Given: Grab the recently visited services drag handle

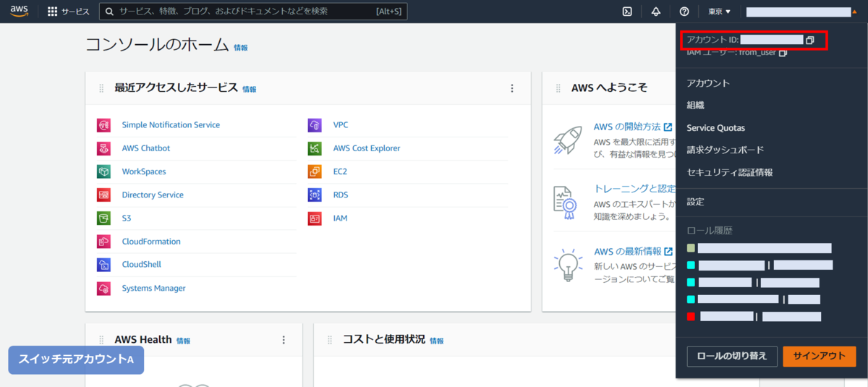Looking at the screenshot, I should [101, 88].
